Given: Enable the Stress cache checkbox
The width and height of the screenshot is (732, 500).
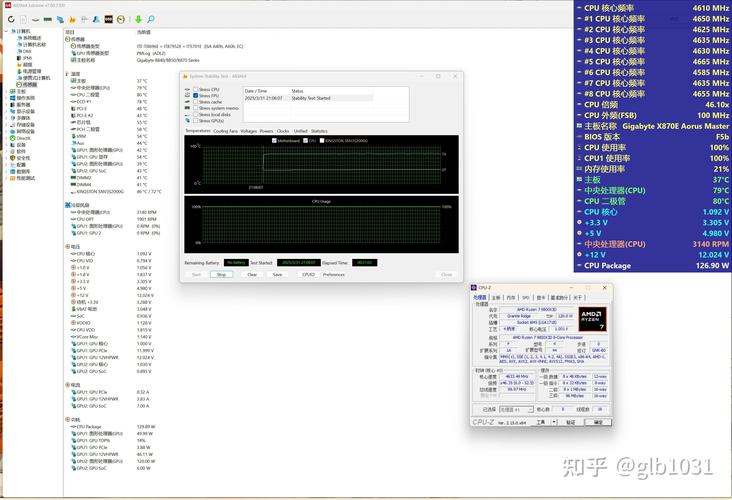Looking at the screenshot, I should 196,102.
